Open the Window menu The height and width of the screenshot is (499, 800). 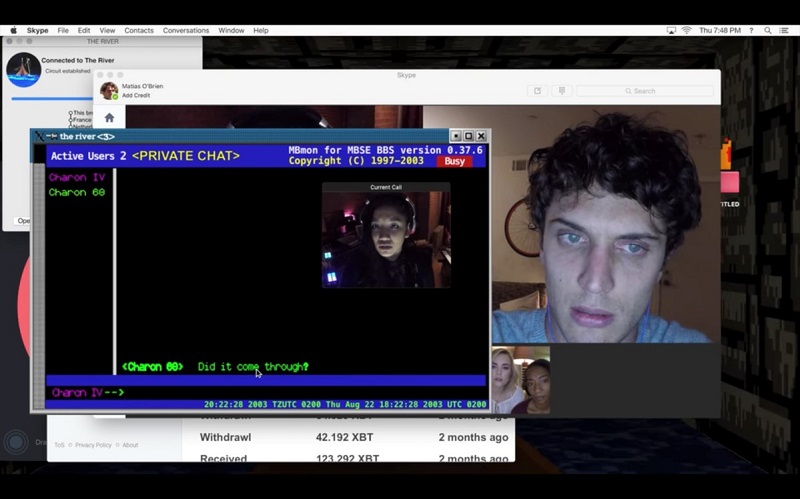[231, 30]
